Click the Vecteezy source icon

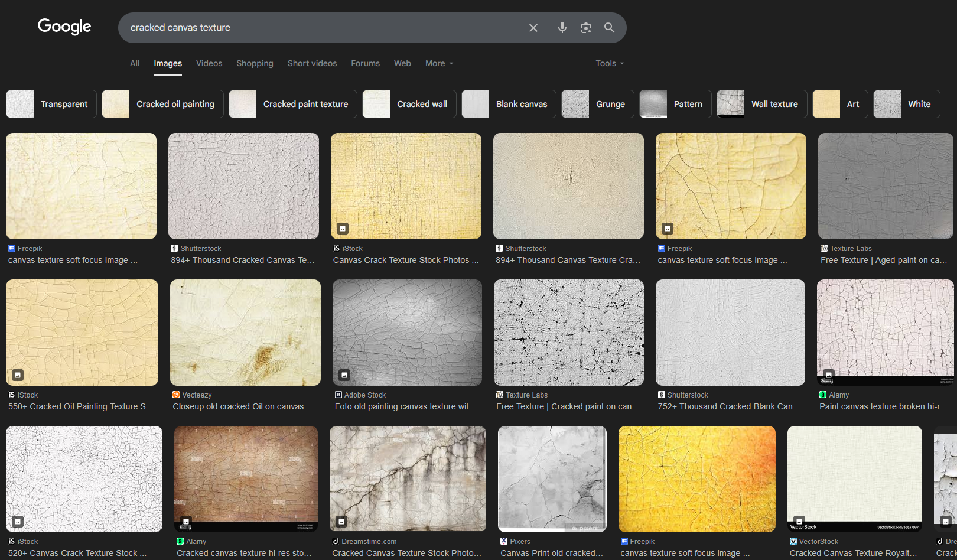(x=176, y=395)
